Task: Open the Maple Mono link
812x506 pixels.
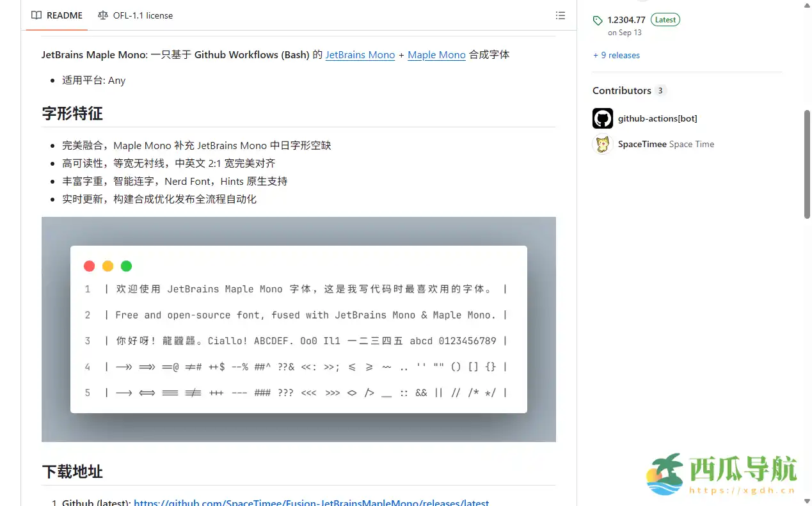Action: click(436, 54)
